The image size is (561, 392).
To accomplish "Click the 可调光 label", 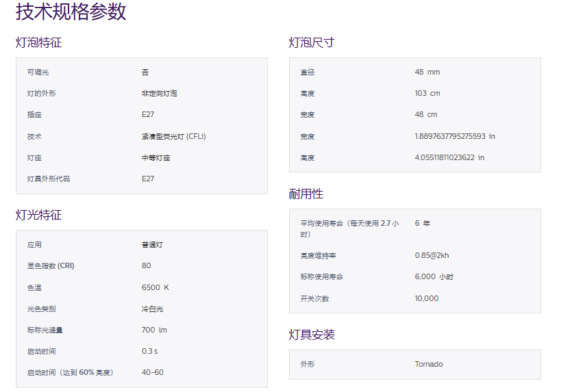I will pos(38,73).
